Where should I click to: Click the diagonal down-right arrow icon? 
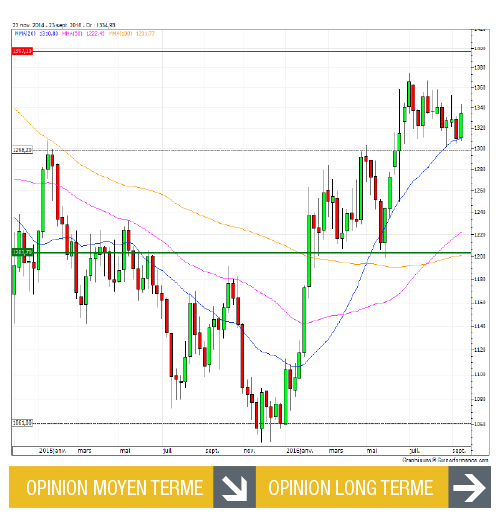tap(234, 487)
